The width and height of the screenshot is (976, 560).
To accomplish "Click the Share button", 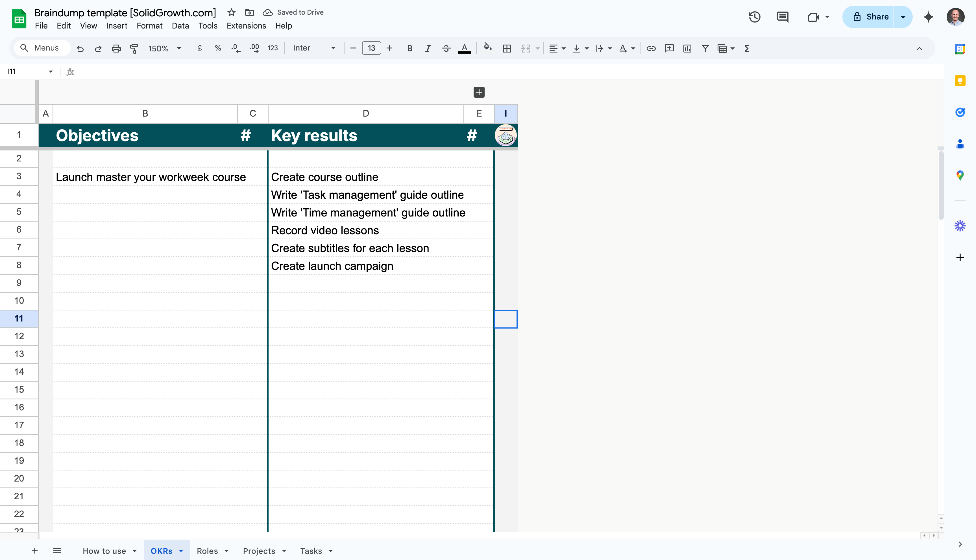I will (871, 17).
